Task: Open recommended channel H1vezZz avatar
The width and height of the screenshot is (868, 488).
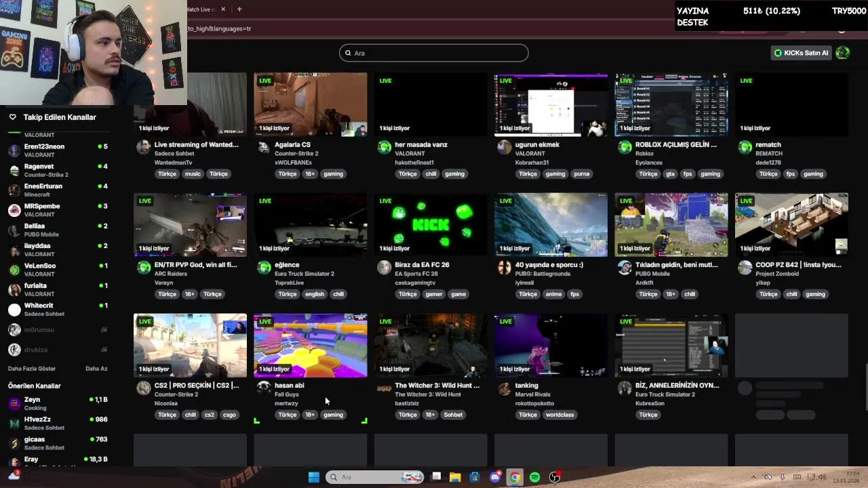Action: pos(14,423)
